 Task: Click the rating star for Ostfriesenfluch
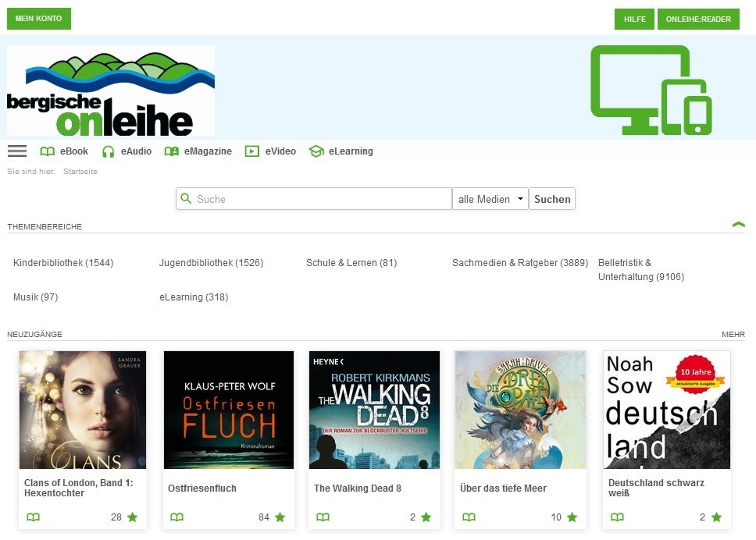280,517
